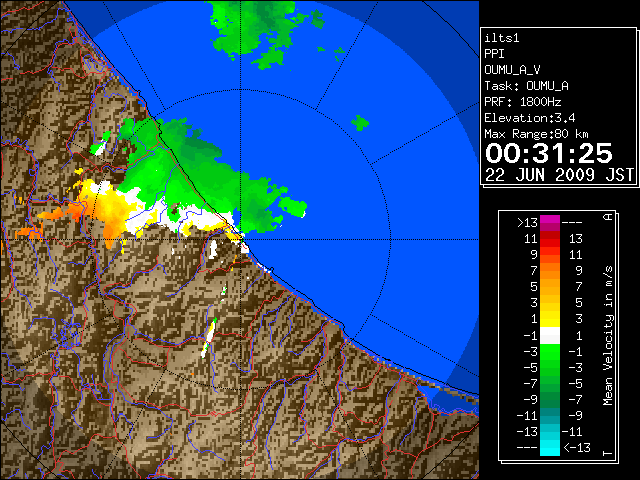Click the white elongated echo south of radar
Image resolution: width=640 pixels, height=480 pixels.
pyautogui.click(x=209, y=338)
